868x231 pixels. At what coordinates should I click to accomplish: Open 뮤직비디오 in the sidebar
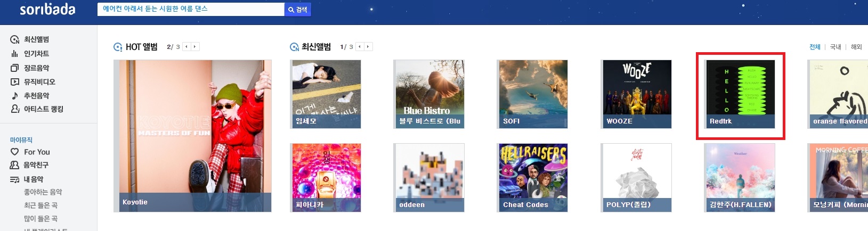tap(39, 82)
